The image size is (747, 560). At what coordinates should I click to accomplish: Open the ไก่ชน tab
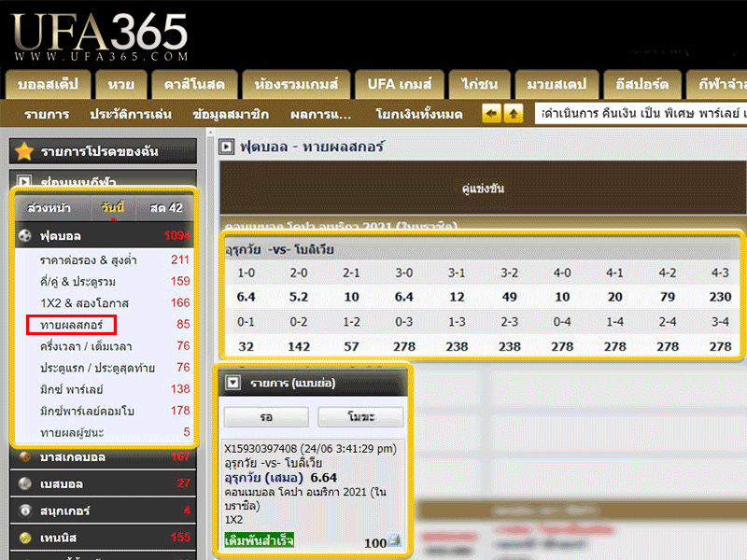[x=479, y=84]
